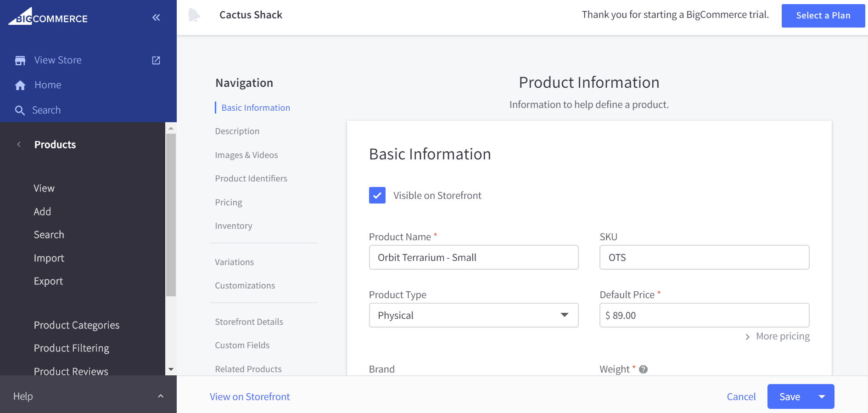Open the Product Type dropdown
Screen dimensions: 868x413
click(473, 315)
